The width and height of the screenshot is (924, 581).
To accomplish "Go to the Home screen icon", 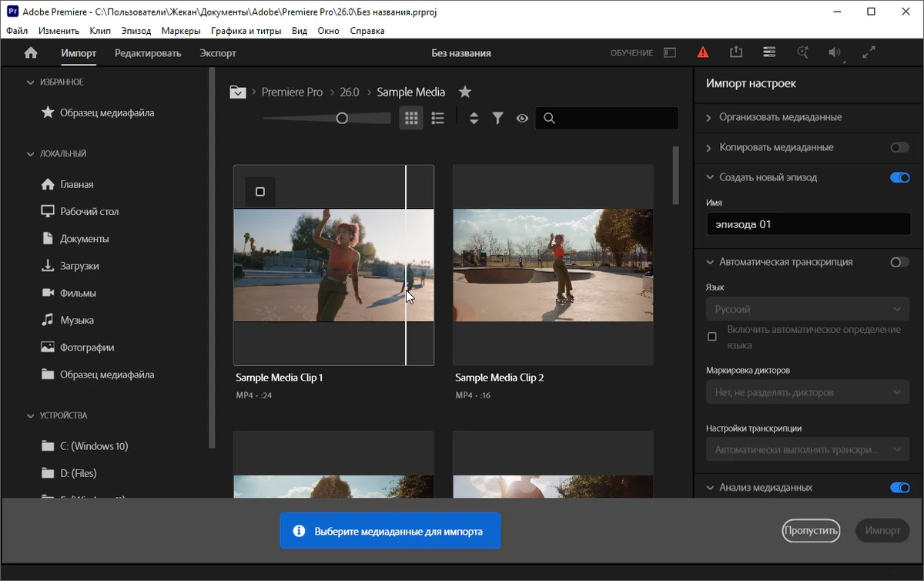I will point(31,53).
